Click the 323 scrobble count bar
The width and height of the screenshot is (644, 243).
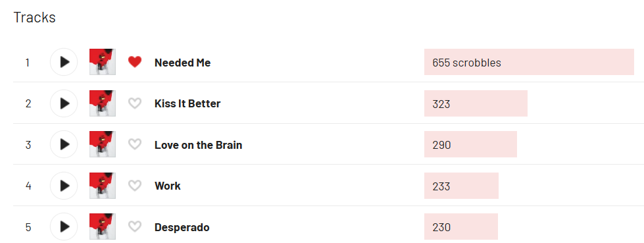476,103
